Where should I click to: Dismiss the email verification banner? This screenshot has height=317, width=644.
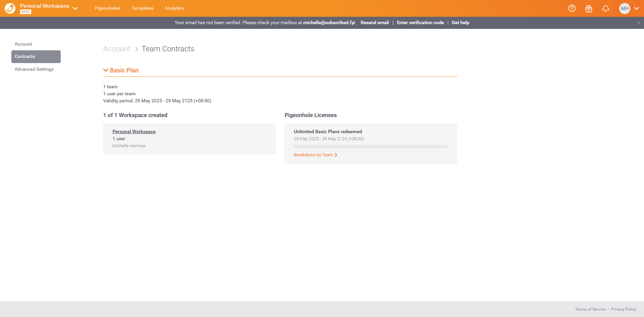coord(639,23)
